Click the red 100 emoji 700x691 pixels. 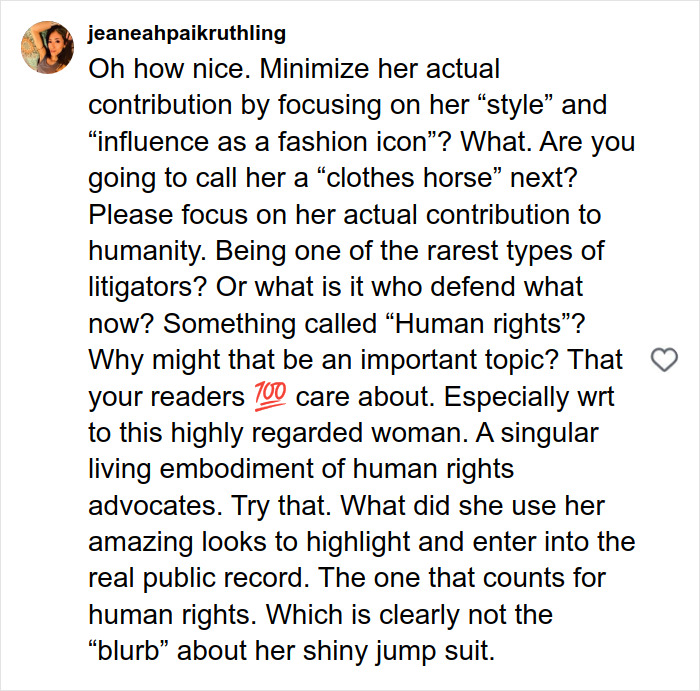tap(264, 397)
